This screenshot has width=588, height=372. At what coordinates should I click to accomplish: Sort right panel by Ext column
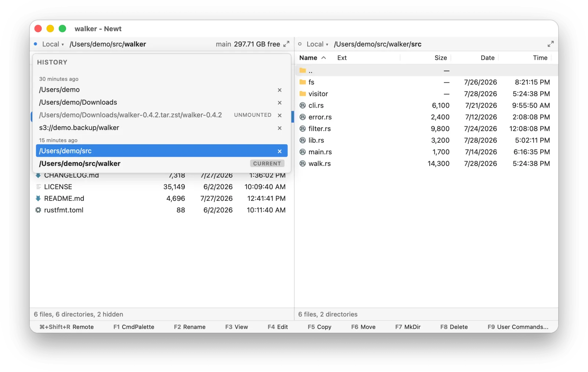[342, 58]
